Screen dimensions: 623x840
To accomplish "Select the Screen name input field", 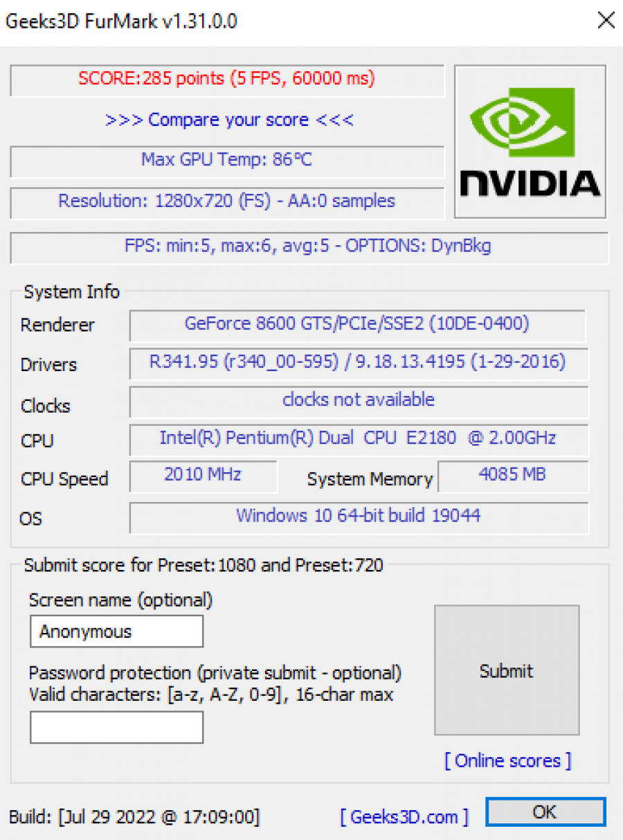I will coord(116,631).
